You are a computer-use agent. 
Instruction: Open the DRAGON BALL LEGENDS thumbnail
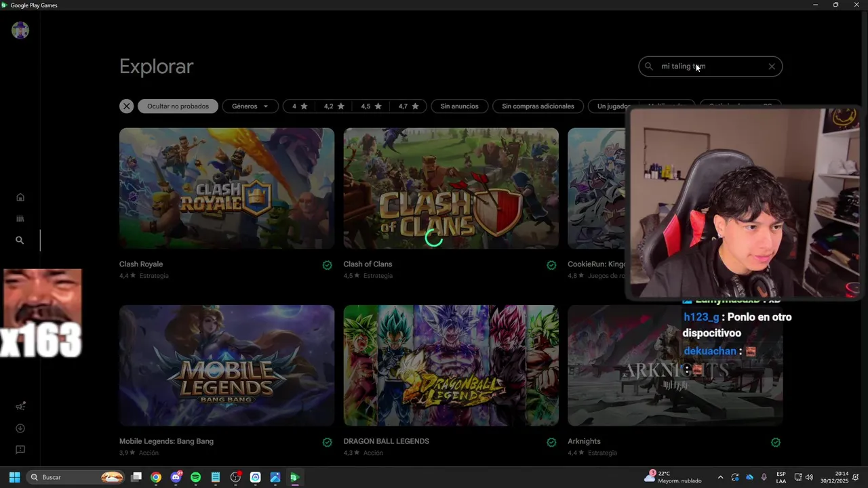tap(451, 365)
